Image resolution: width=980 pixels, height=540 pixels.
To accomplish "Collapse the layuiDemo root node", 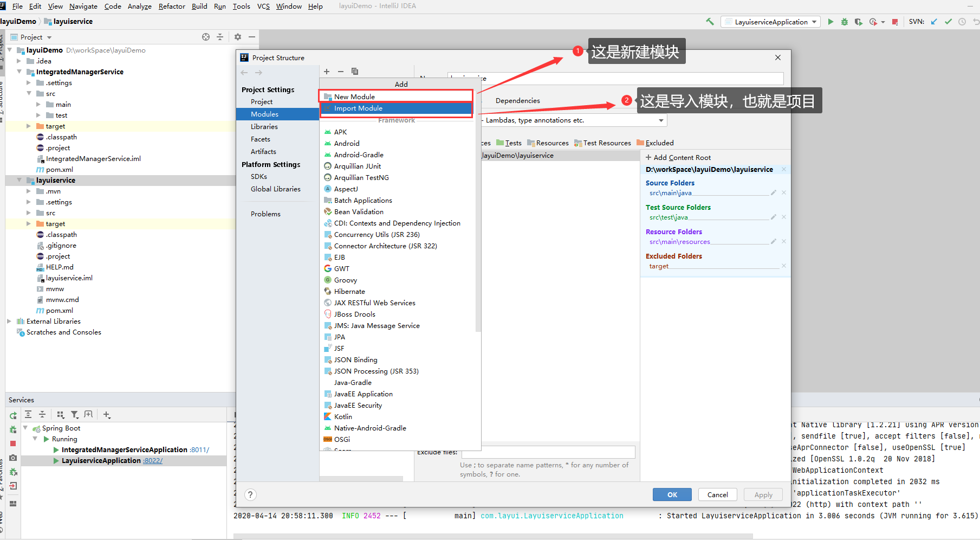I will pos(10,50).
